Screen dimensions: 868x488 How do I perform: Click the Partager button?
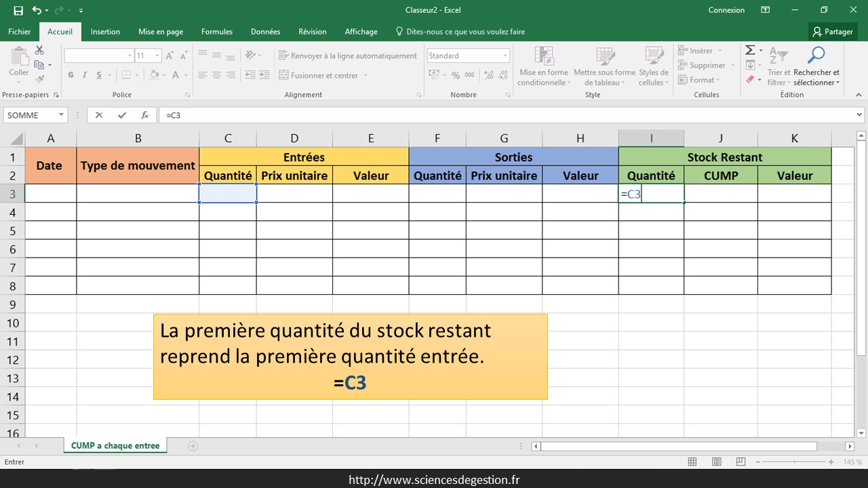(833, 32)
